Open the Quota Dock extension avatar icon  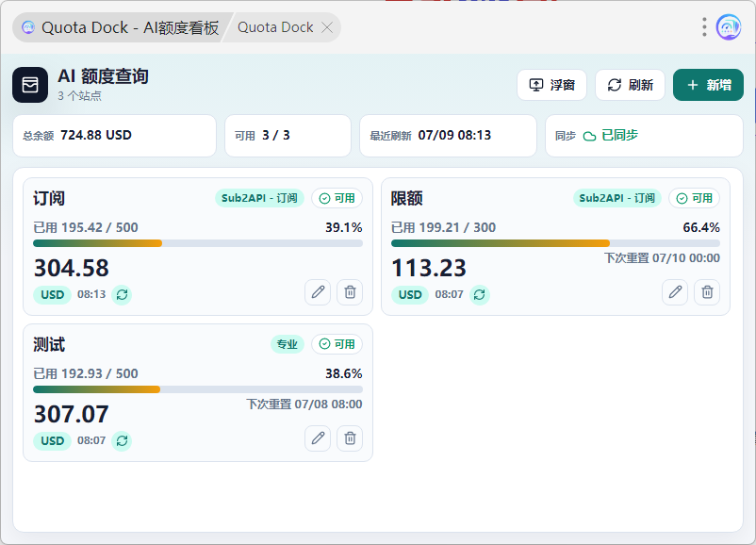pyautogui.click(x=729, y=27)
